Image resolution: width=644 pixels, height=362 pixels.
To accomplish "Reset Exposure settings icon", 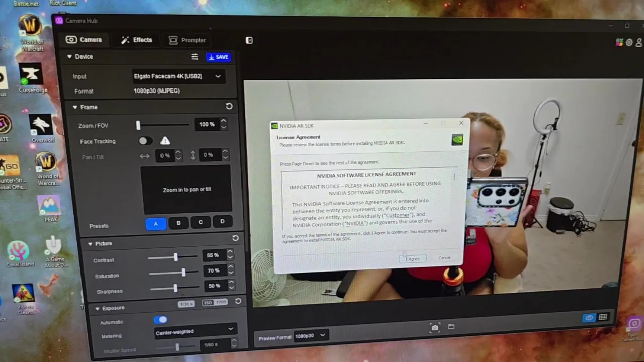I will [238, 301].
